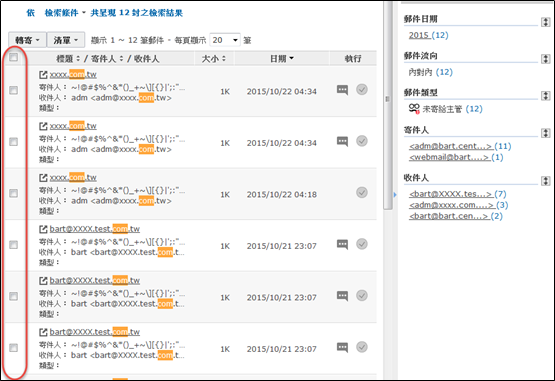Click the 收件人 column header label
This screenshot has height=381, width=555.
[146, 59]
